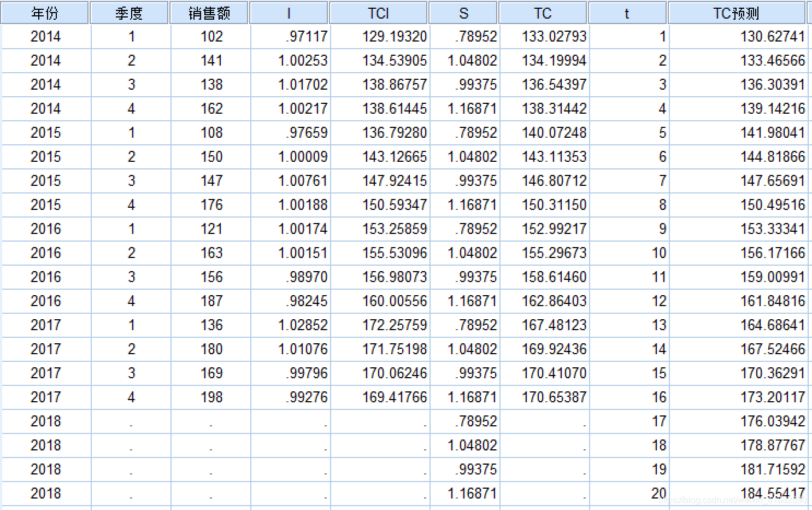Click t cell with value 13
This screenshot has height=510, width=812.
[629, 325]
